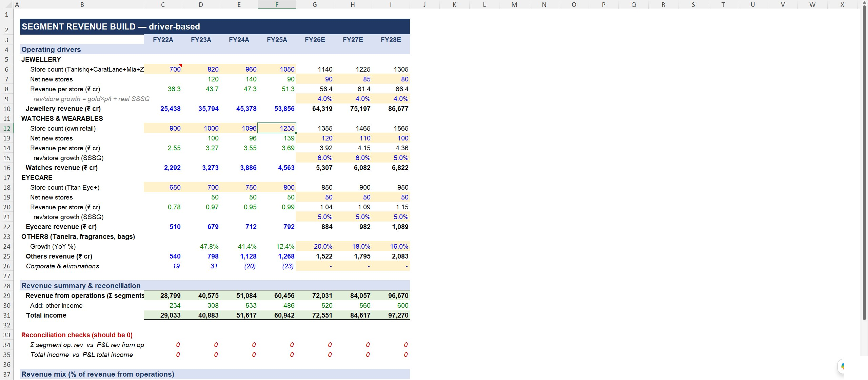
Task: Click Total income FY28E 97,270
Action: pos(391,315)
